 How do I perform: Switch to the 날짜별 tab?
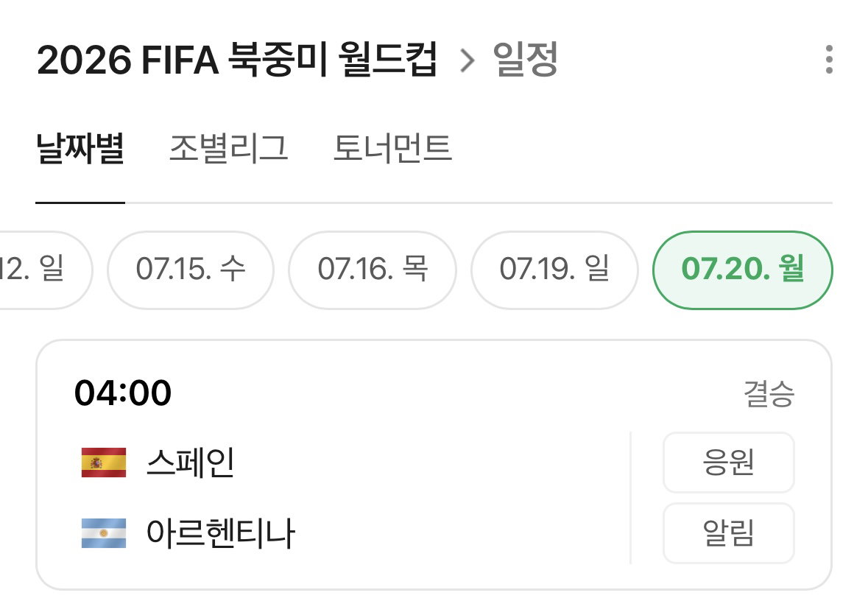[80, 149]
